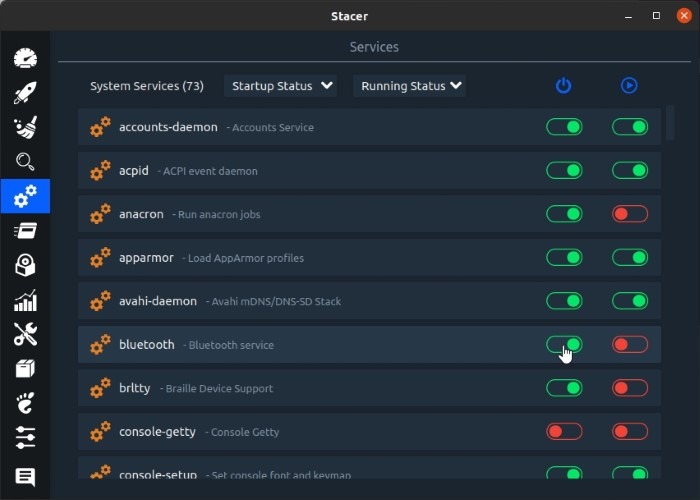Select the acpid service name

[133, 171]
